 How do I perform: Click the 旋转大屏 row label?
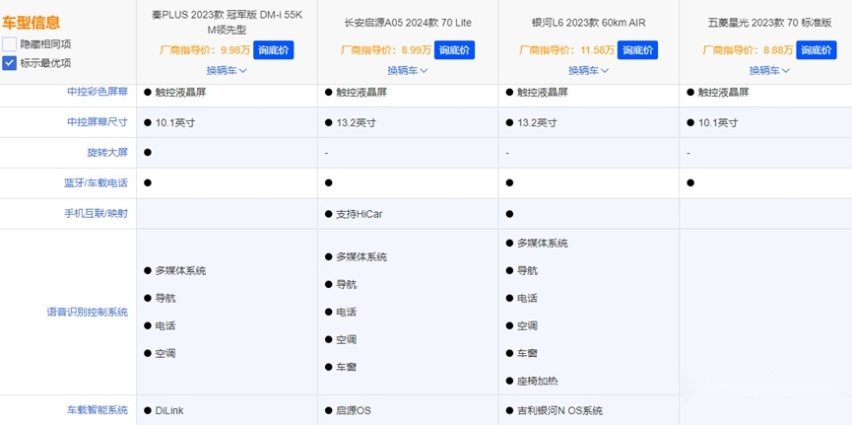(107, 153)
